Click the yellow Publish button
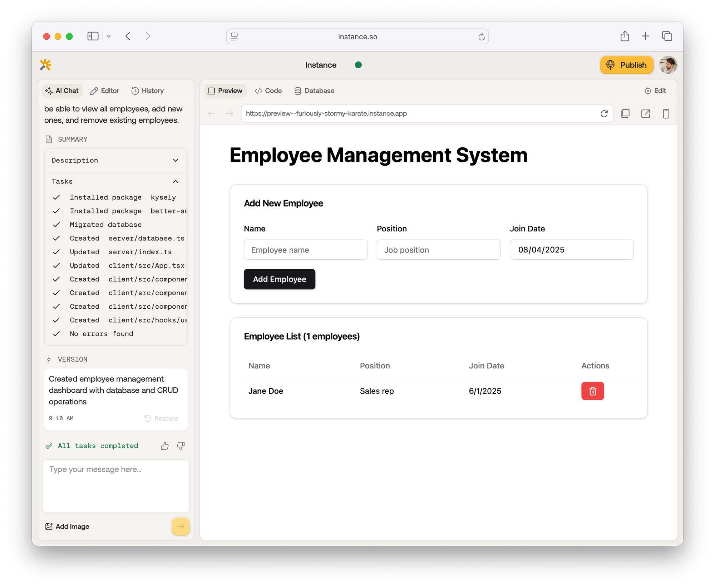 [x=626, y=65]
